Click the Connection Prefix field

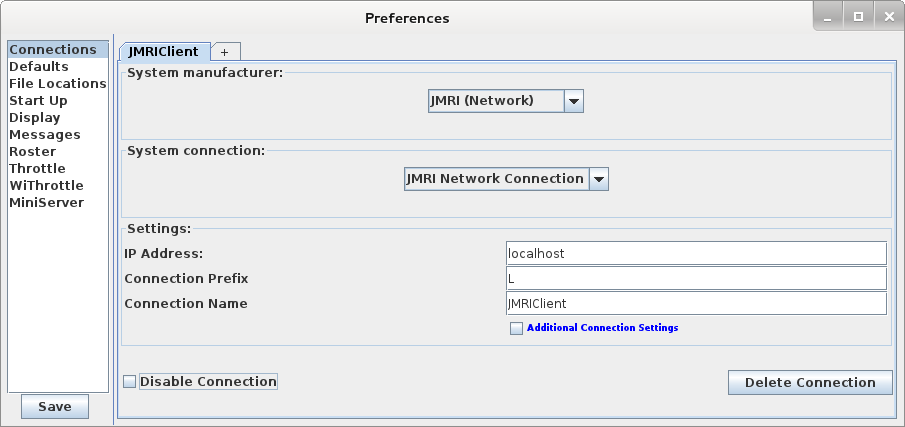tap(696, 279)
